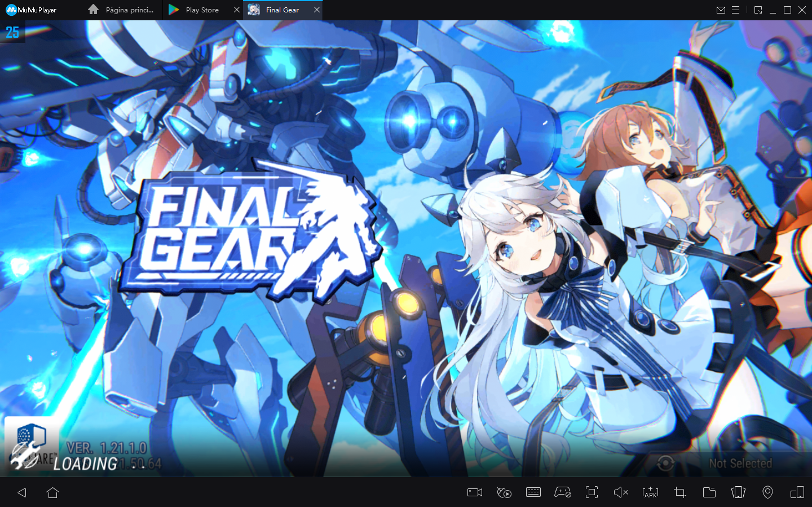Enter fullscreen mode
812x507 pixels.
pos(592,492)
